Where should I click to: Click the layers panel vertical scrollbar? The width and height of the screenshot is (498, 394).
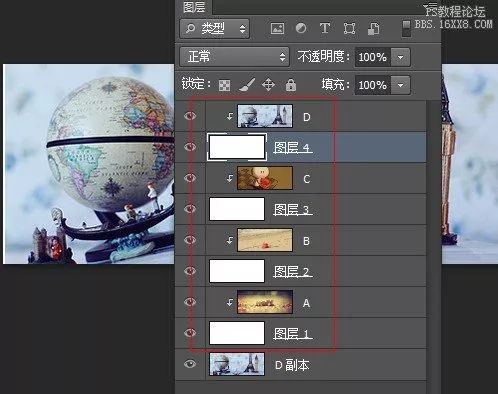pyautogui.click(x=433, y=247)
